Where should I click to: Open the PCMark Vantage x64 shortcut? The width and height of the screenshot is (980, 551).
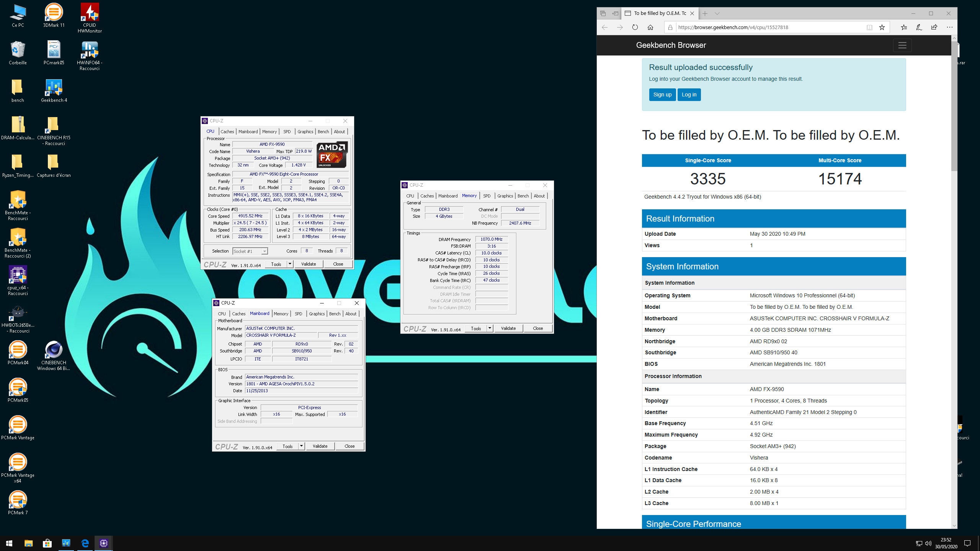18,468
